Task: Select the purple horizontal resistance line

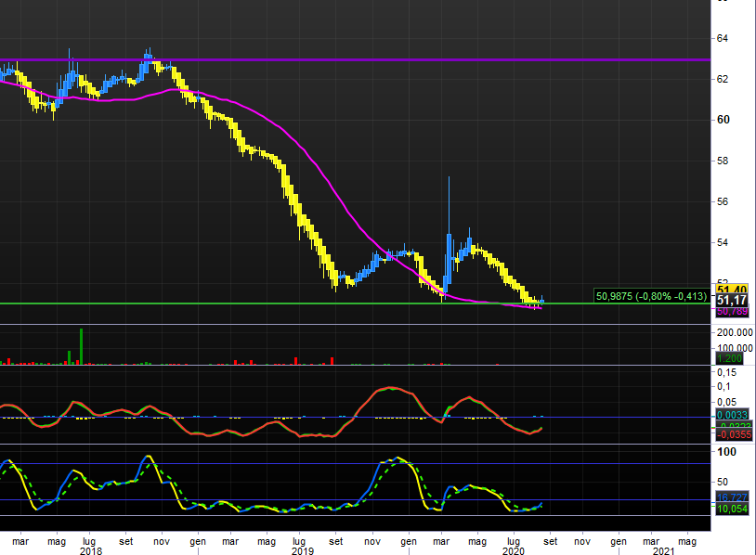Action: click(355, 59)
